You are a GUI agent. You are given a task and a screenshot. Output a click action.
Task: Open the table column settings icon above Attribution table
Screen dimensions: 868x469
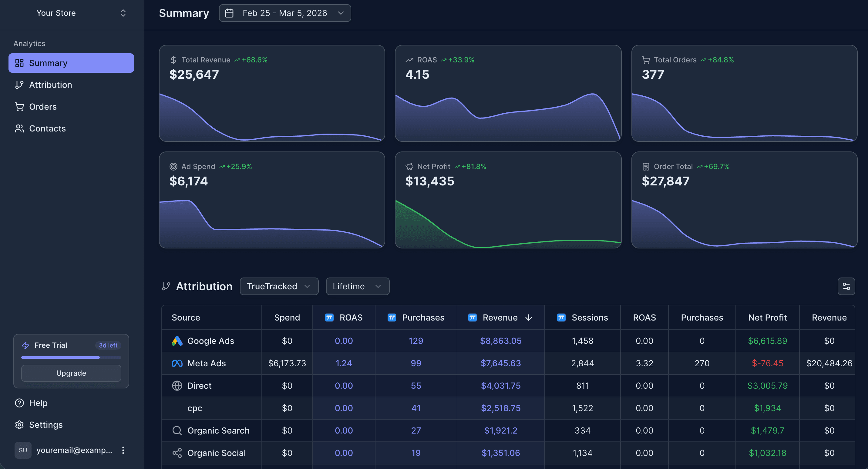pos(846,286)
